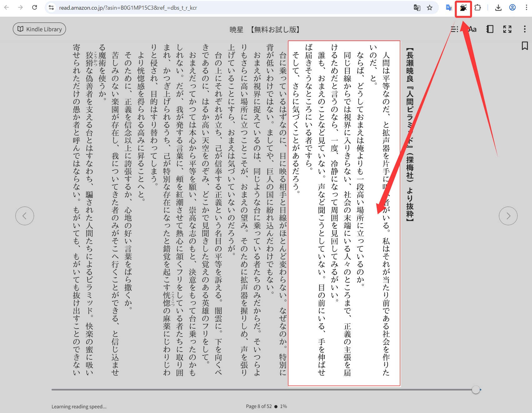Translate this page via address bar icon
The image size is (532, 413).
coord(417,8)
